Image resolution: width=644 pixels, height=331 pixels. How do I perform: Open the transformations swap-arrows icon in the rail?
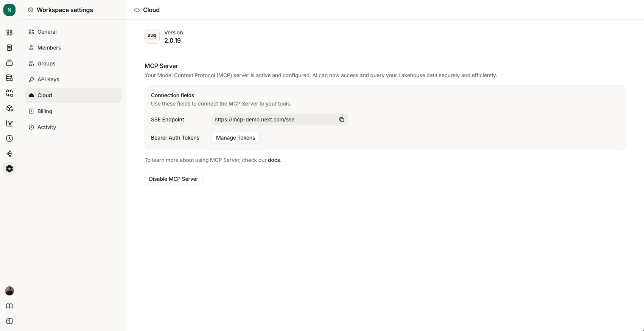pyautogui.click(x=9, y=93)
